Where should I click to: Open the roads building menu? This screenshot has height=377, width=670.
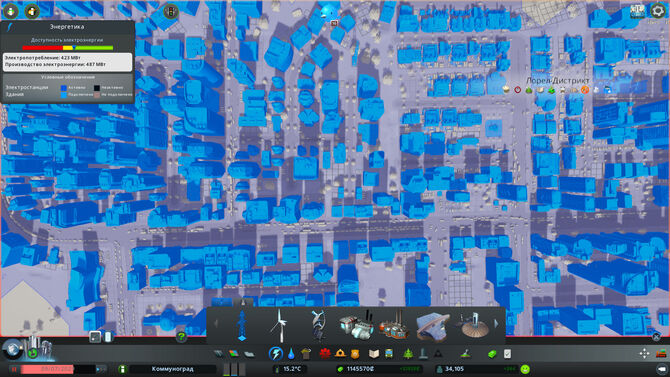point(218,354)
